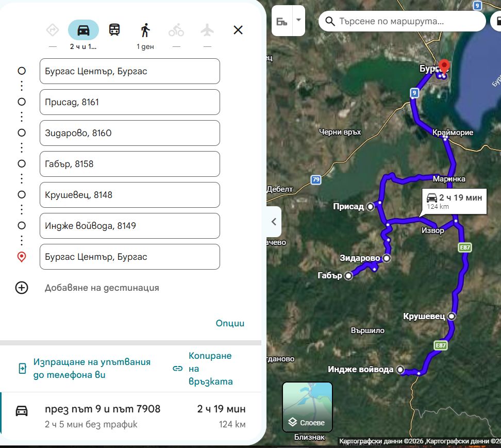Select the best travel mode icon
The height and width of the screenshot is (448, 501).
pyautogui.click(x=53, y=30)
